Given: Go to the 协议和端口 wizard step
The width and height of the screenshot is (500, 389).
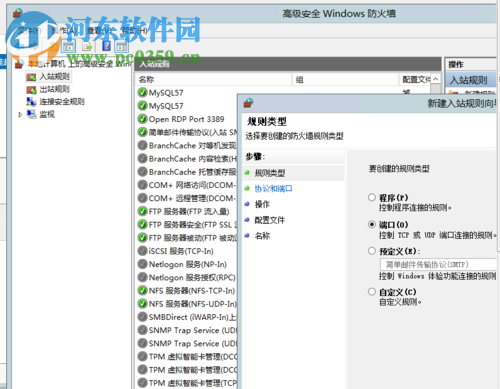Looking at the screenshot, I should pyautogui.click(x=273, y=189).
